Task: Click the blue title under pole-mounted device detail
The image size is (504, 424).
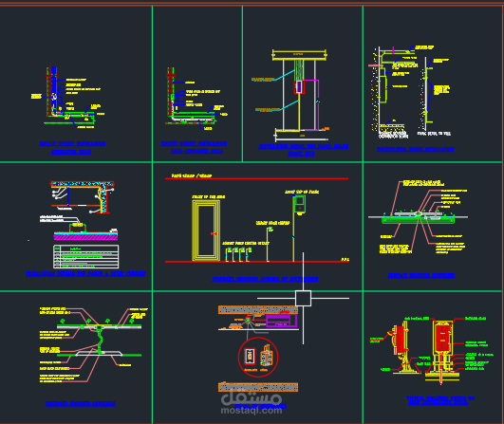Action: point(440,400)
